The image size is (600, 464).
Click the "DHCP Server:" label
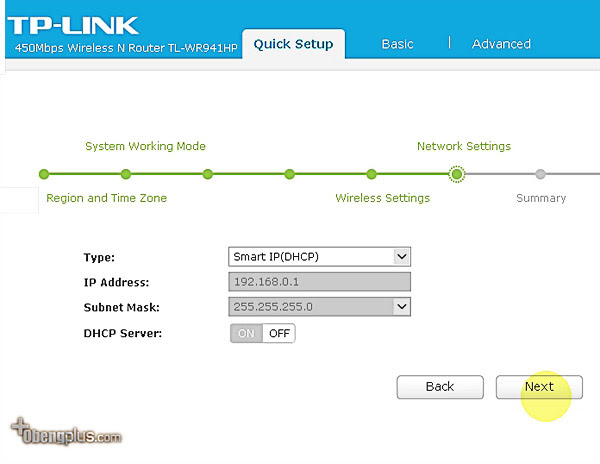(x=122, y=333)
